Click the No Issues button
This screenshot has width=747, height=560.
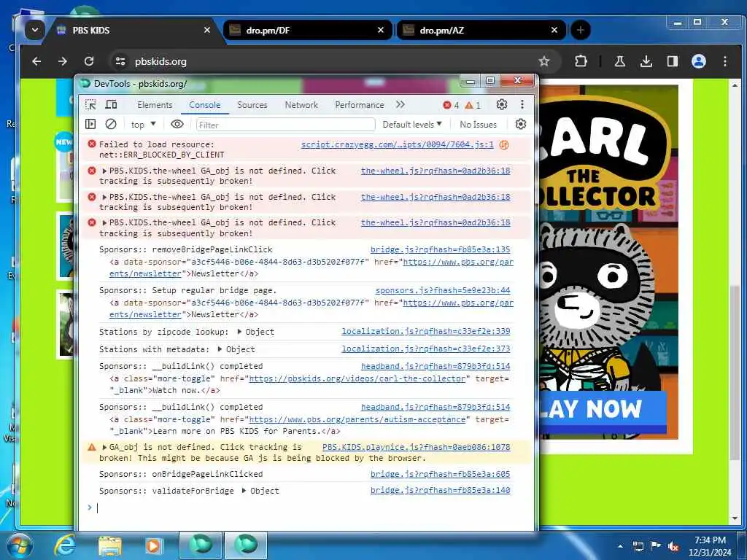478,124
